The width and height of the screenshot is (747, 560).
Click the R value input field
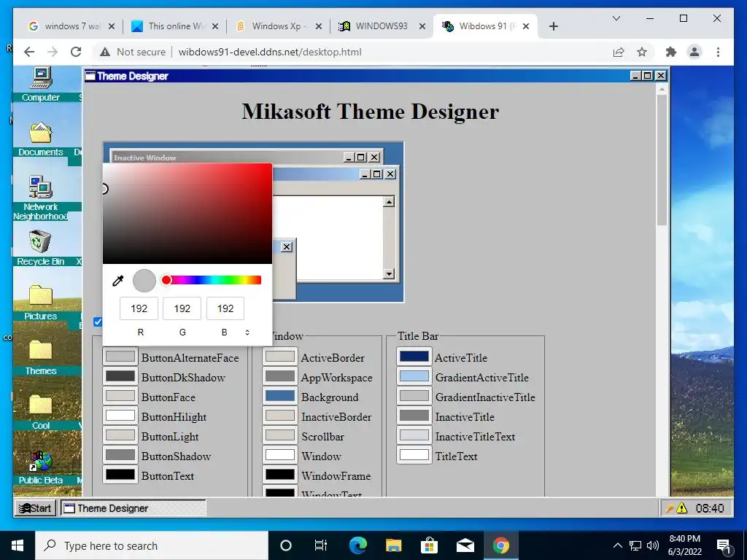pos(139,308)
